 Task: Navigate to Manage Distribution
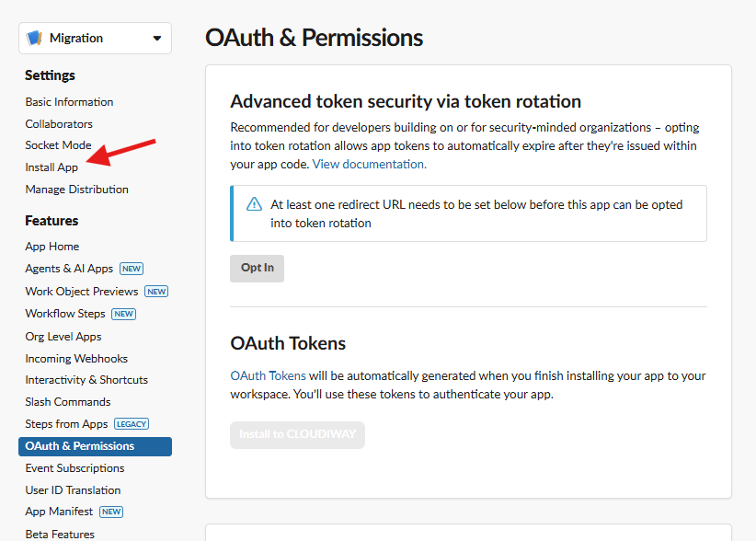pos(76,190)
